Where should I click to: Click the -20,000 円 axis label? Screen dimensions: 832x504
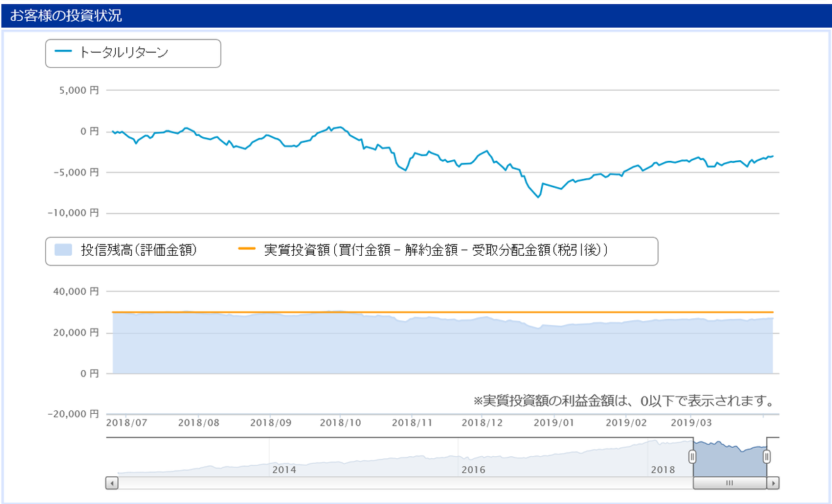pos(73,414)
